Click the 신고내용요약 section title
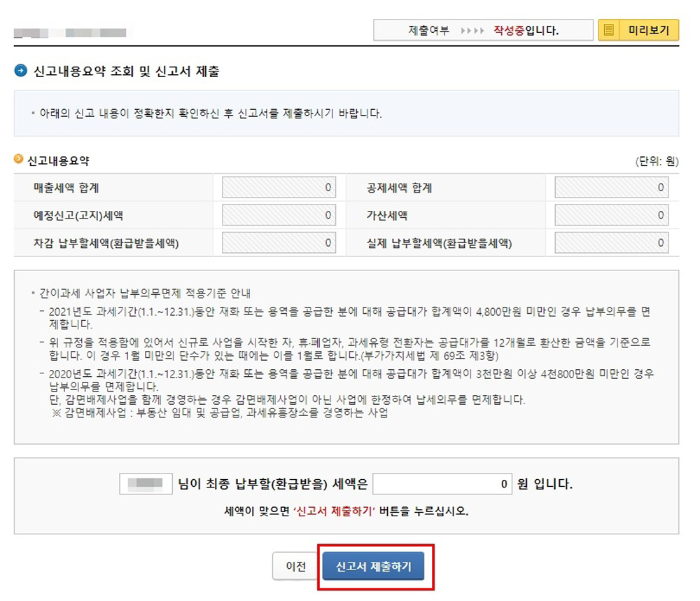Screen dimensions: 700x601 pyautogui.click(x=59, y=160)
